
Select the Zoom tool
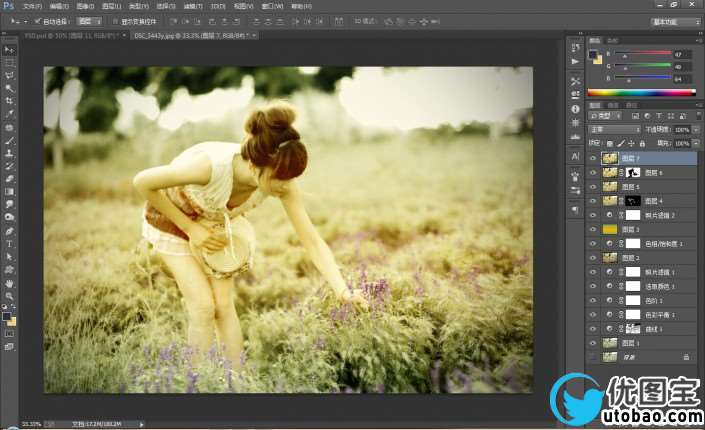[9, 296]
